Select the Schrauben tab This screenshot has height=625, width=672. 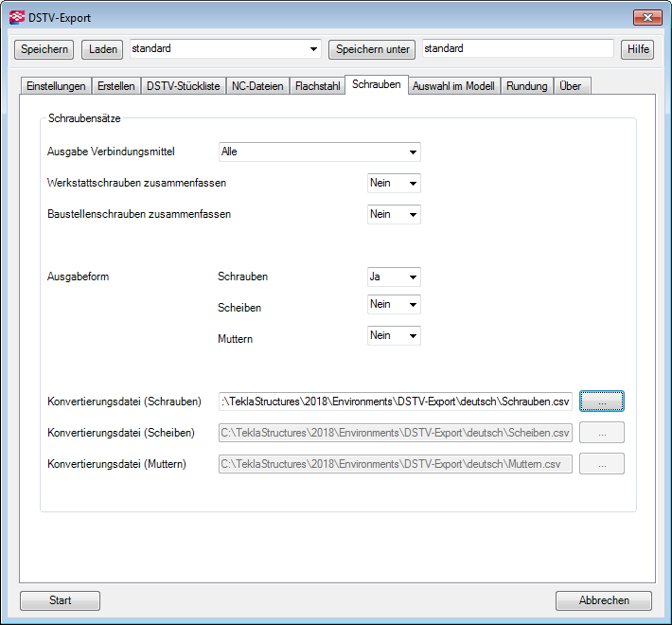point(377,84)
